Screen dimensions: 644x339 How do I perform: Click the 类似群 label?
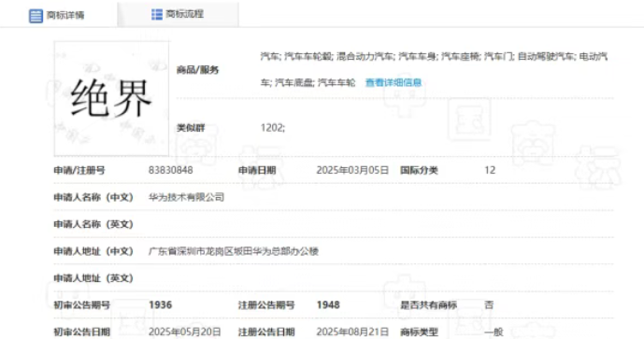point(191,128)
